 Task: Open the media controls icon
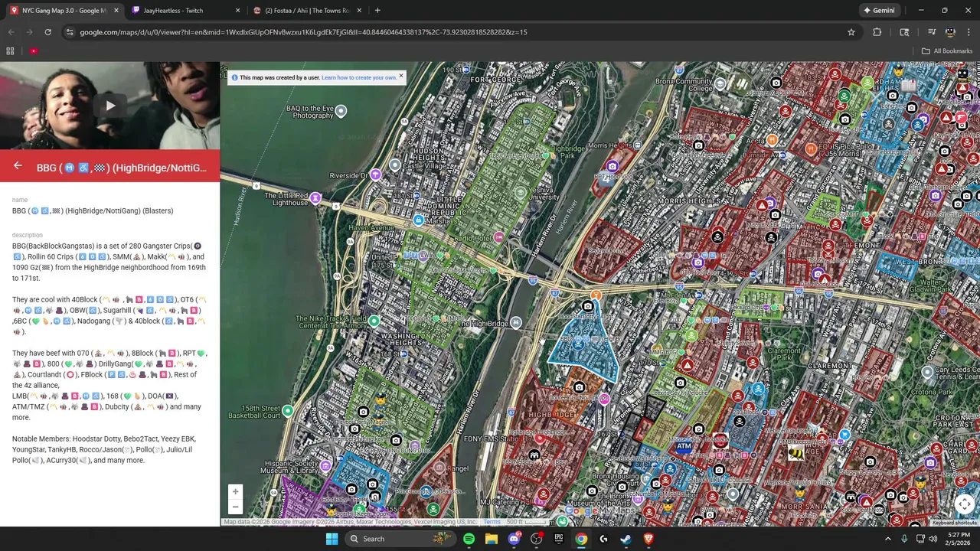pos(932,32)
